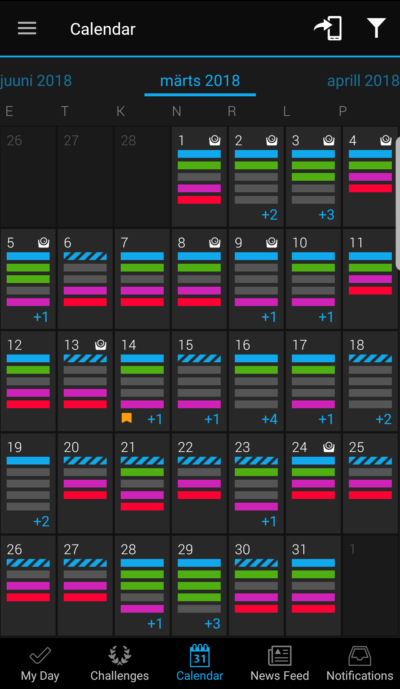This screenshot has width=400, height=689.
Task: Select the striped blue bar on March 6
Action: coord(85,256)
